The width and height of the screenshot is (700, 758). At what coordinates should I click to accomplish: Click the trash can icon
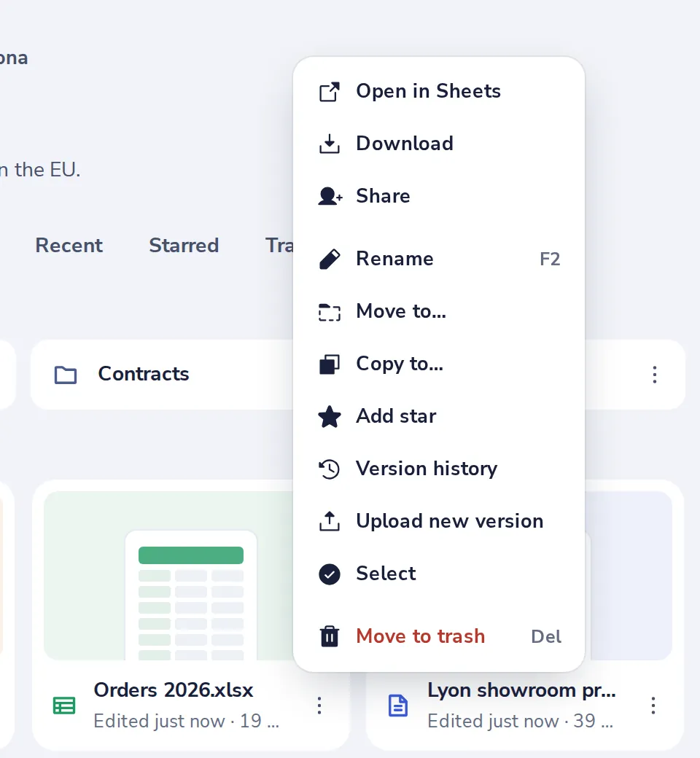330,636
